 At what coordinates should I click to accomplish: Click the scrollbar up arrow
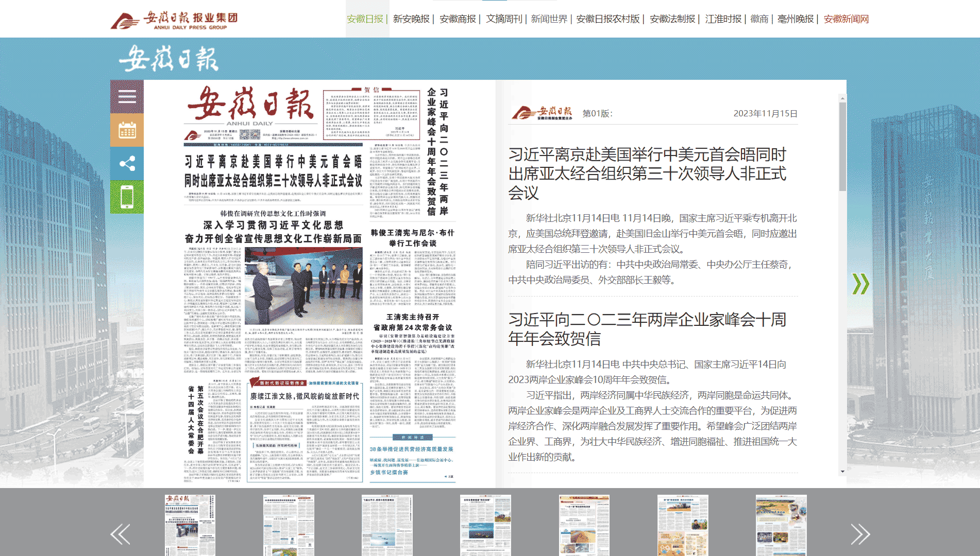click(x=842, y=98)
